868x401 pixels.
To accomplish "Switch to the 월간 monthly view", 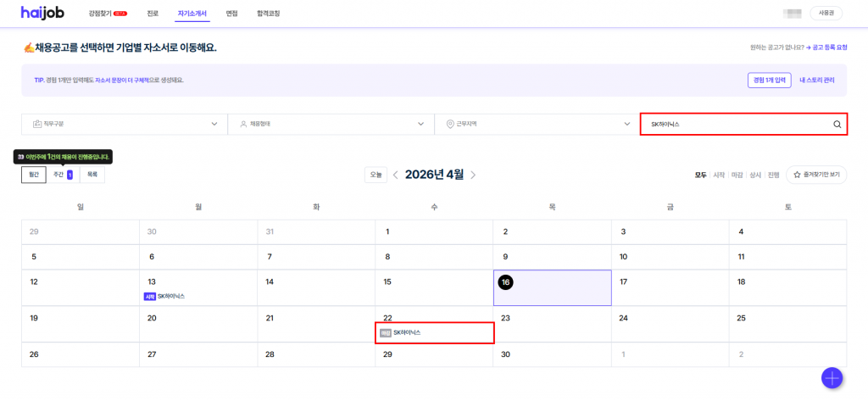I will click(34, 175).
